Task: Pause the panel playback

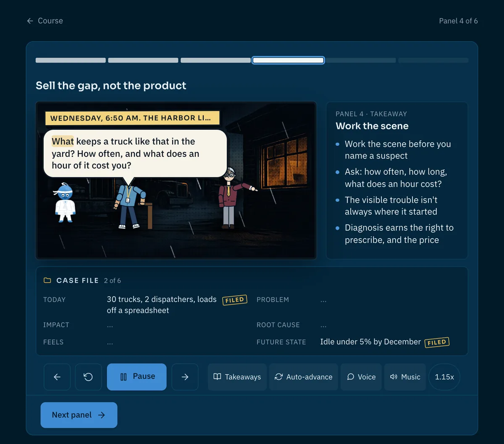Action: [136, 377]
